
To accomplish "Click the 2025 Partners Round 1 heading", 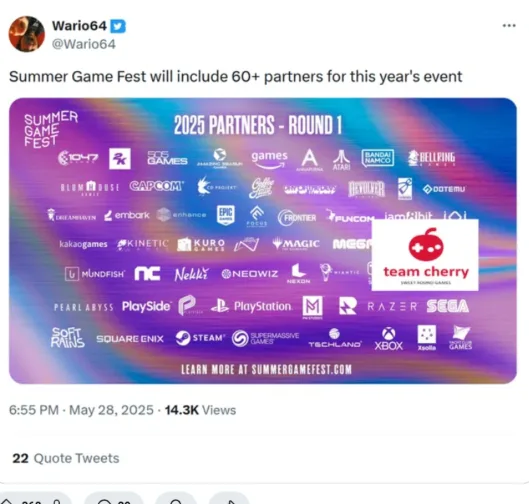I will pyautogui.click(x=258, y=125).
